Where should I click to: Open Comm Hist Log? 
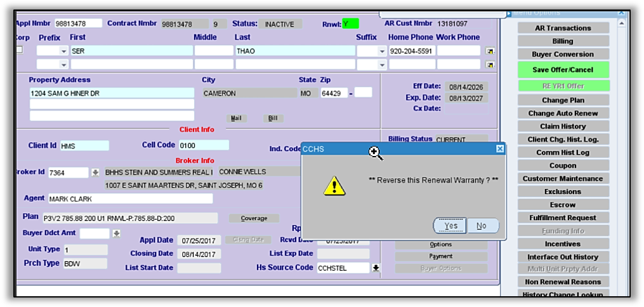coord(563,152)
